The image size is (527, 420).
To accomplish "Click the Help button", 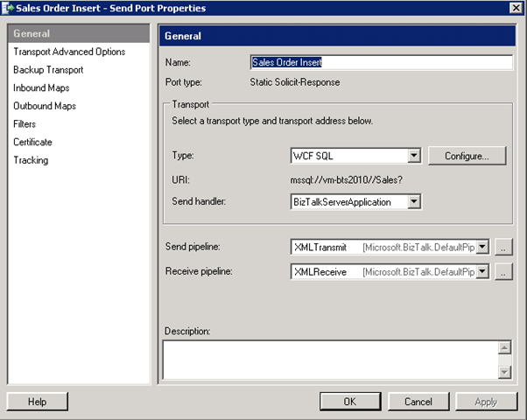I will coord(38,402).
